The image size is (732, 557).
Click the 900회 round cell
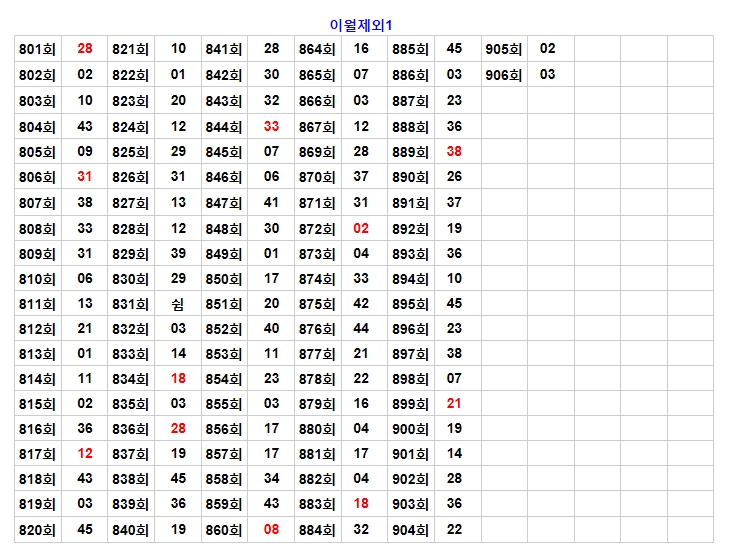[410, 429]
